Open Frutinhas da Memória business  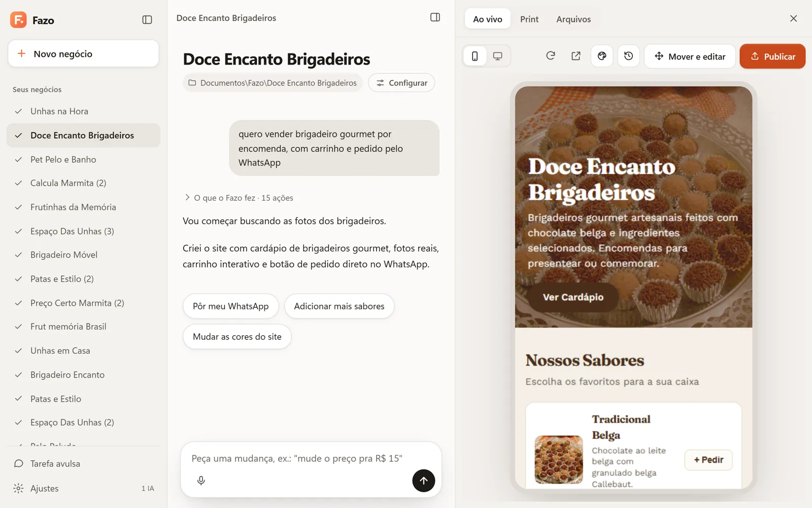83,207
